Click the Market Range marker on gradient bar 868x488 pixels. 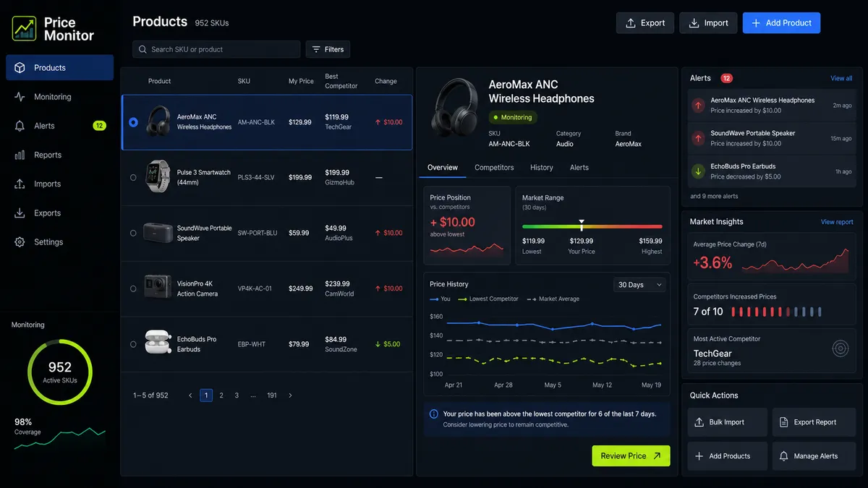(x=582, y=226)
